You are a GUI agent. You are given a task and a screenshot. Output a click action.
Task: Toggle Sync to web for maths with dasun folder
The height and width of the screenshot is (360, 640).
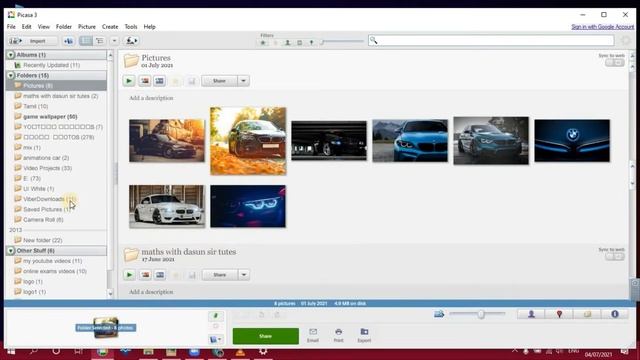tap(615, 256)
